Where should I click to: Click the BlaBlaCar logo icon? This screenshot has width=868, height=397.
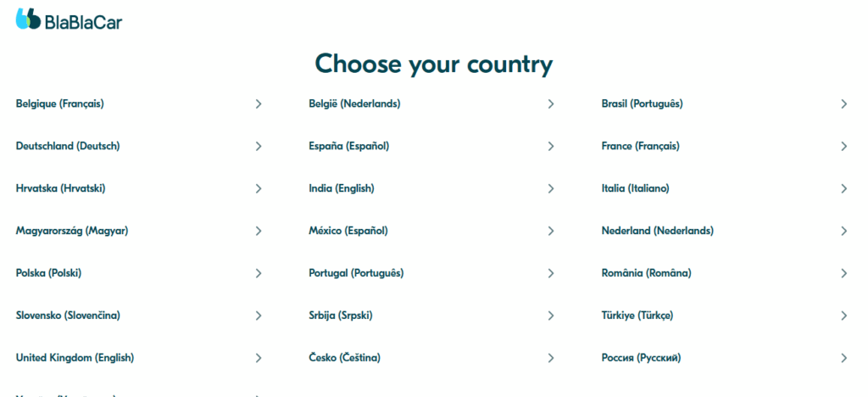pos(28,20)
